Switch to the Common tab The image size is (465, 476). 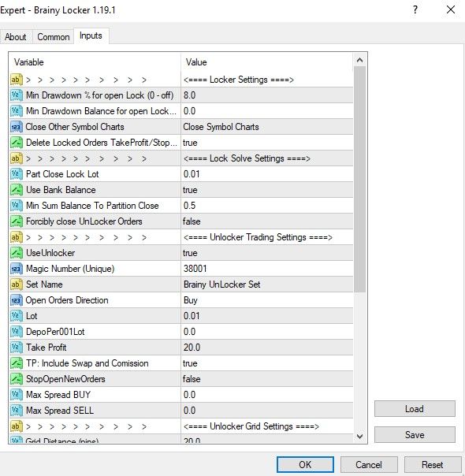point(54,37)
